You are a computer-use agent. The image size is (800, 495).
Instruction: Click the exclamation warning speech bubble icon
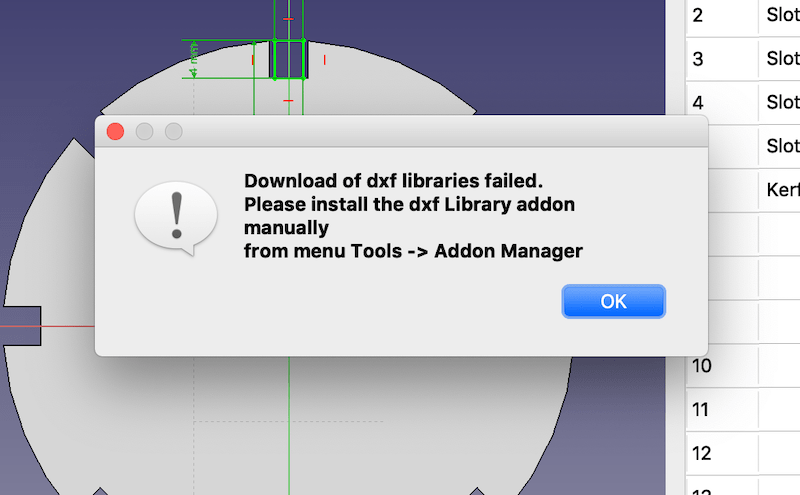click(176, 218)
